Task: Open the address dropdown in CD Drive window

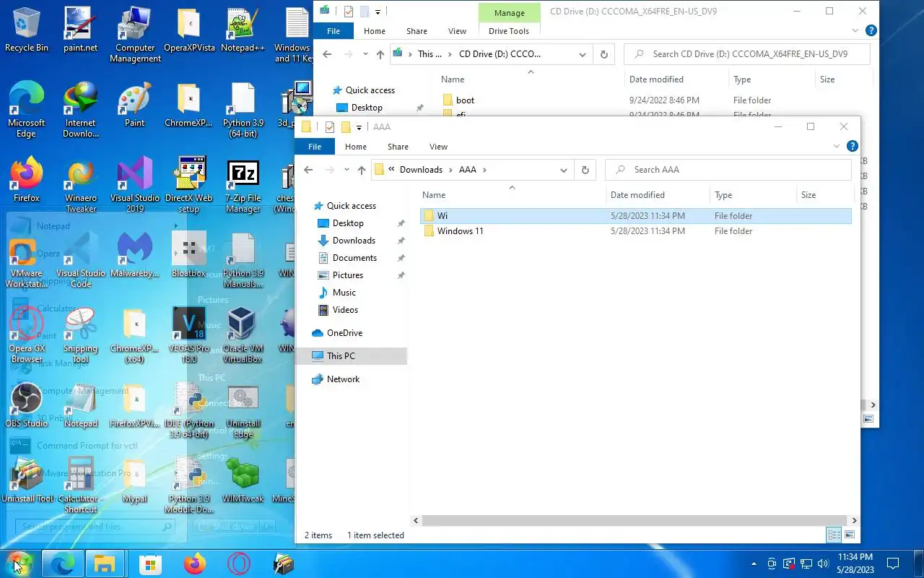Action: [582, 54]
